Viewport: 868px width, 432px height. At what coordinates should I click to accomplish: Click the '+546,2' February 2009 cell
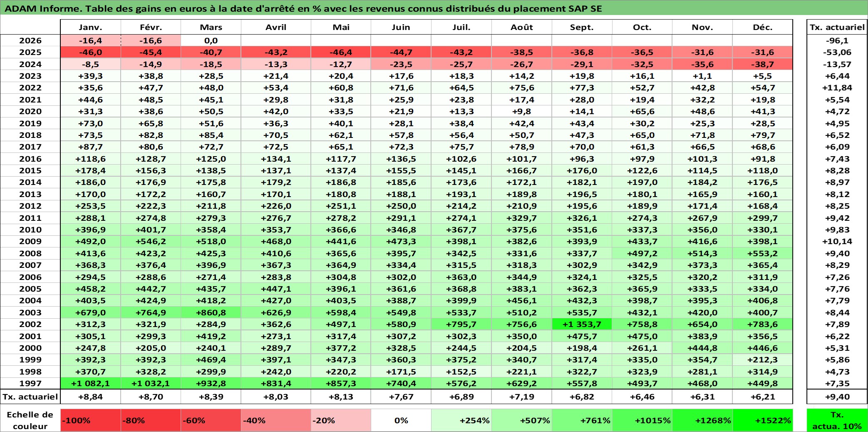(x=151, y=241)
